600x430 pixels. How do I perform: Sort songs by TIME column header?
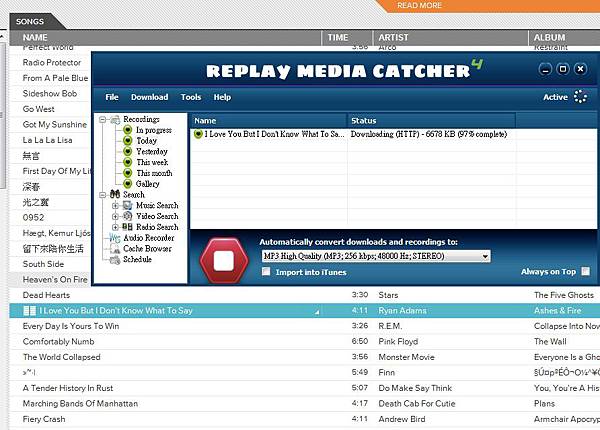(347, 37)
